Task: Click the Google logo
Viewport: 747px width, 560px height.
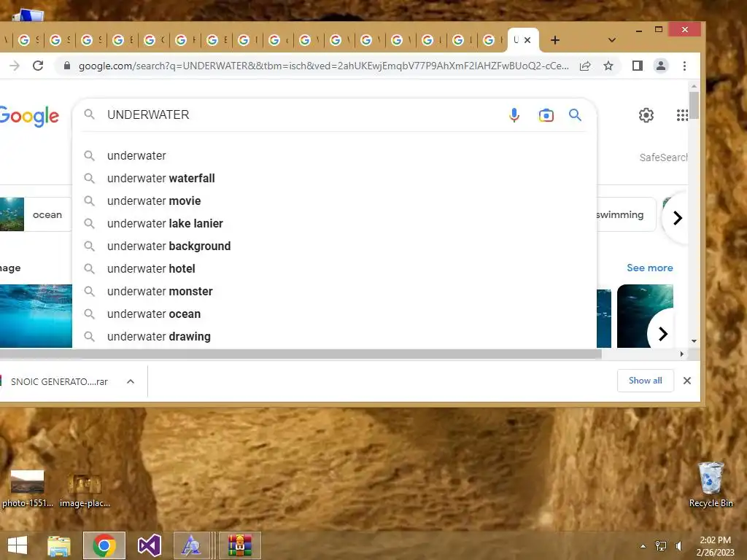Action: click(29, 116)
